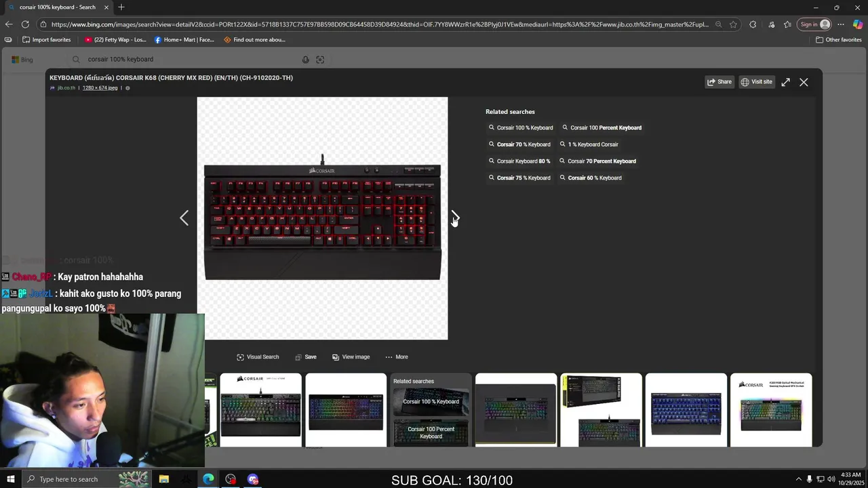Screen dimensions: 868x488
Task: Open browser Favorites hub icon
Action: [x=787, y=24]
